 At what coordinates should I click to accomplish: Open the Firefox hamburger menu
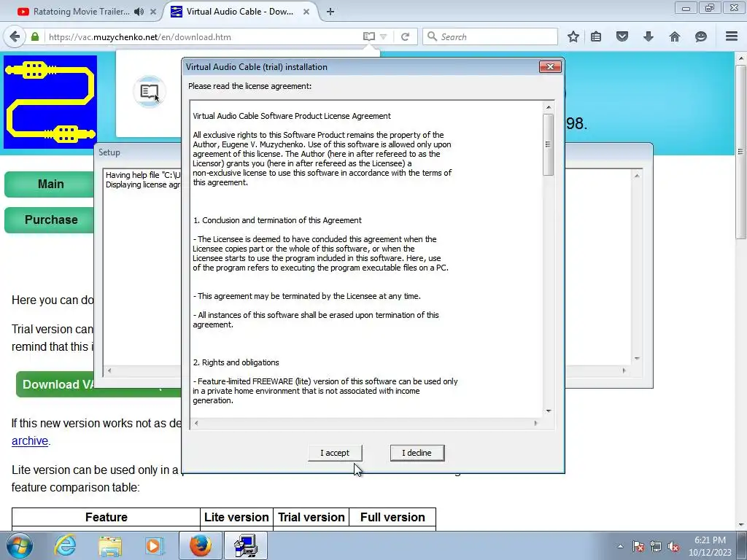tap(732, 36)
